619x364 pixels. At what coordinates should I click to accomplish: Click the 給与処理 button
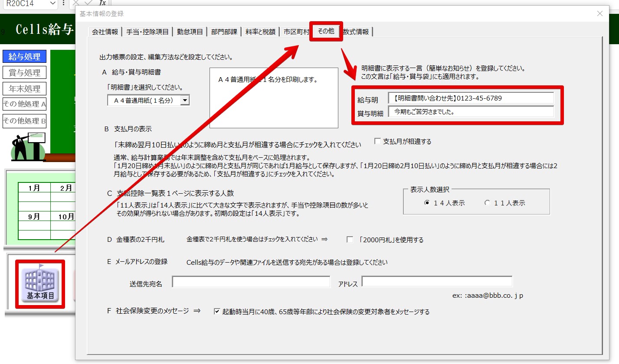(24, 56)
